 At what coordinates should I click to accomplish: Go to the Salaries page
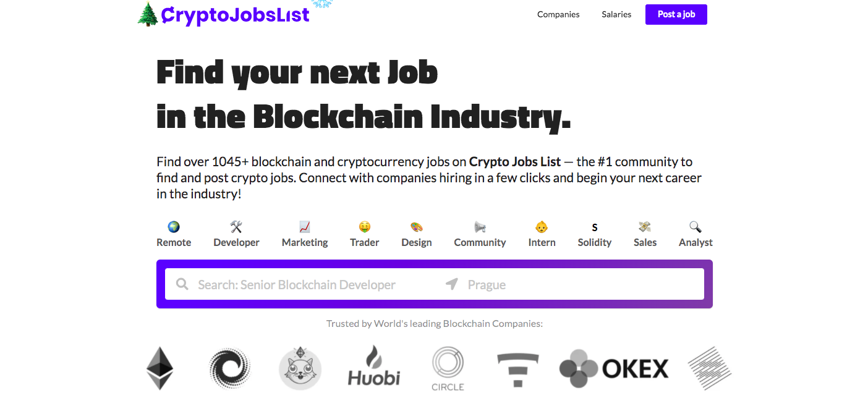pos(616,14)
